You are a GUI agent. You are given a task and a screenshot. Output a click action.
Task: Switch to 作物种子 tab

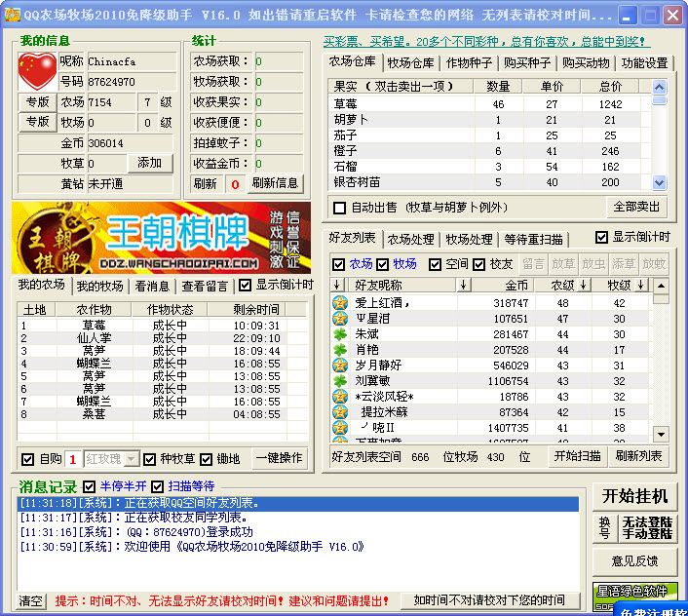(469, 63)
